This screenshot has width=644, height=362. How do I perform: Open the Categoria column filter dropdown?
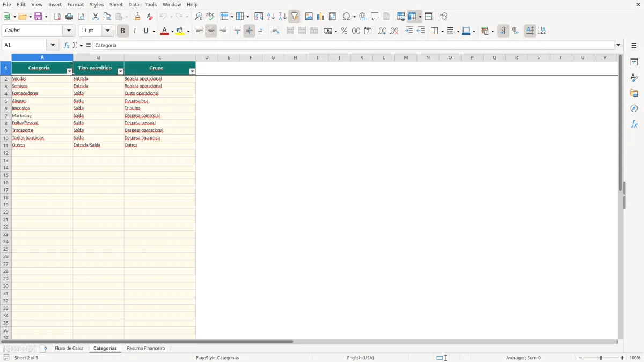coord(69,71)
